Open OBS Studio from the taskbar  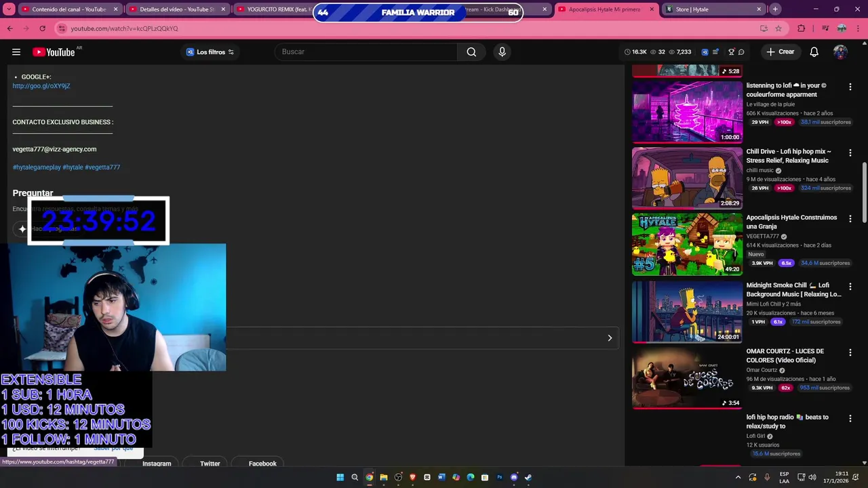[x=398, y=477]
